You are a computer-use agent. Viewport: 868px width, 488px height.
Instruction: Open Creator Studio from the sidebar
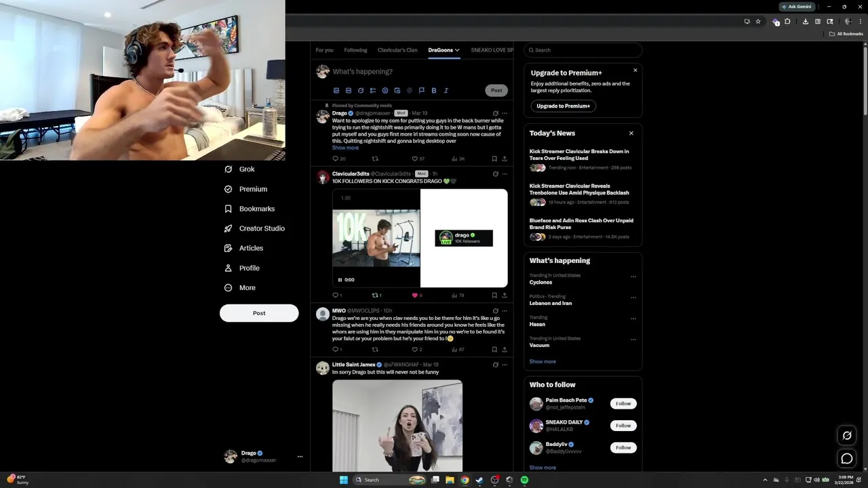click(254, 228)
